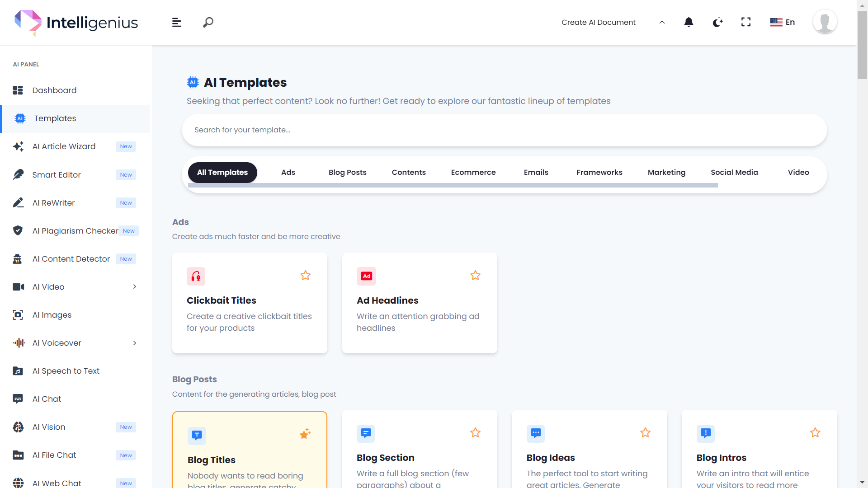Viewport: 868px width, 488px height.
Task: Switch to Blog Posts tab
Action: point(347,172)
